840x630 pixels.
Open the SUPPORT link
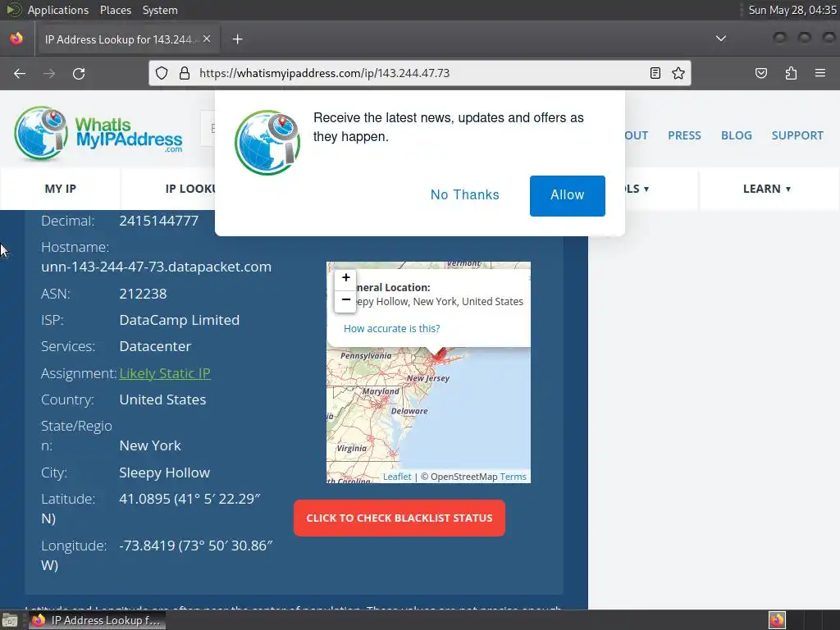coord(797,135)
